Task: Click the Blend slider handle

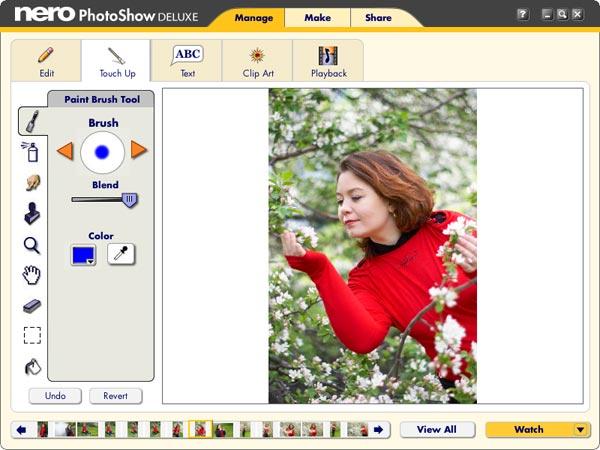Action: pyautogui.click(x=130, y=200)
